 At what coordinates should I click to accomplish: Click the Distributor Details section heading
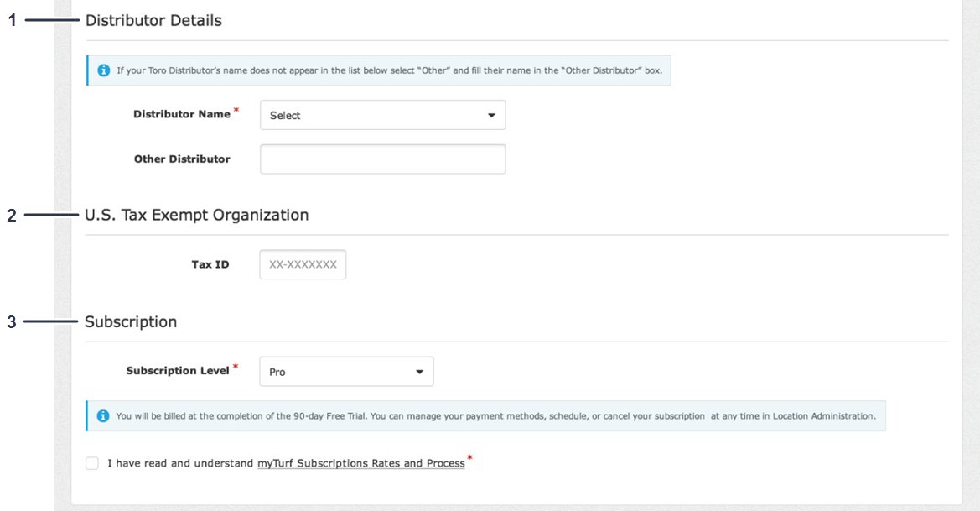[153, 20]
